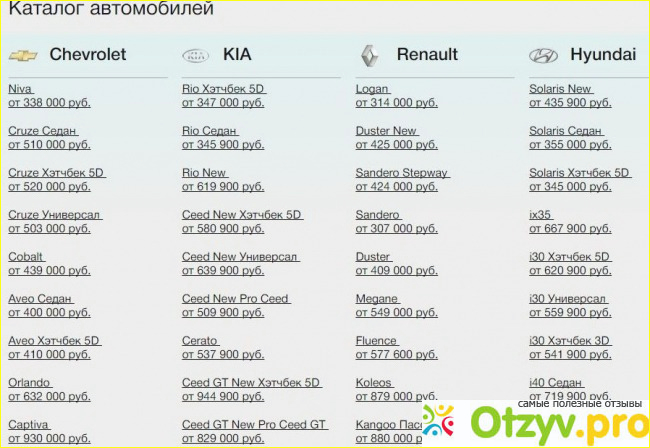Select the Aveo Седан link
This screenshot has width=650, height=448.
(40, 298)
